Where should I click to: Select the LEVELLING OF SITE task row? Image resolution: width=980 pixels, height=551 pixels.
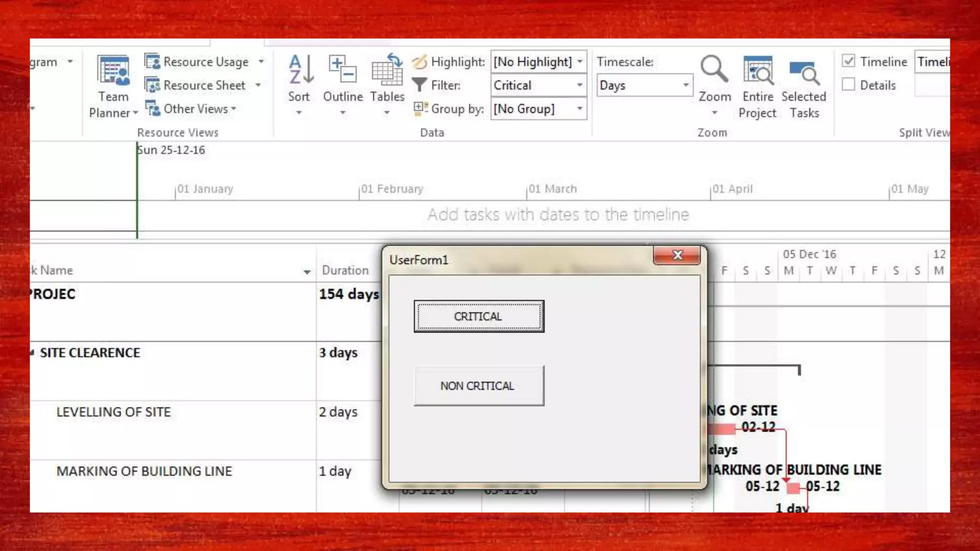tap(113, 412)
